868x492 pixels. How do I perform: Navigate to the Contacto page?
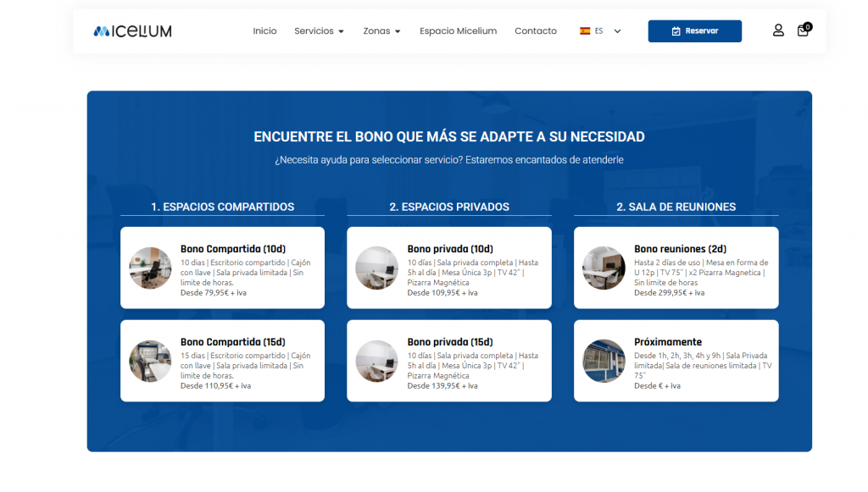point(536,31)
